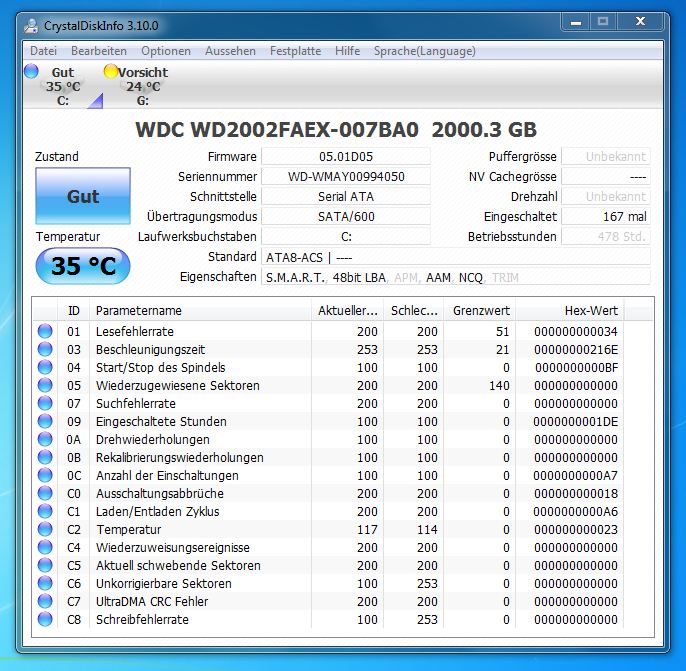Click the serial number field WD-WMAY00994050

[346, 177]
